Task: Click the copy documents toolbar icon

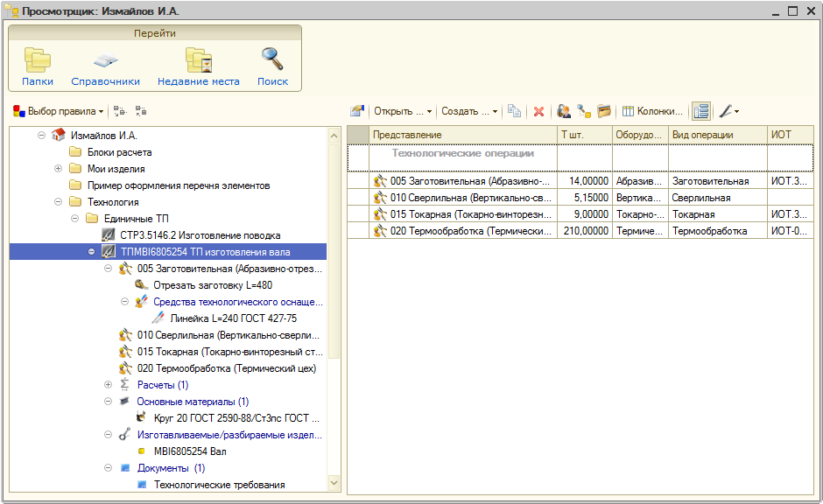Action: pyautogui.click(x=515, y=111)
